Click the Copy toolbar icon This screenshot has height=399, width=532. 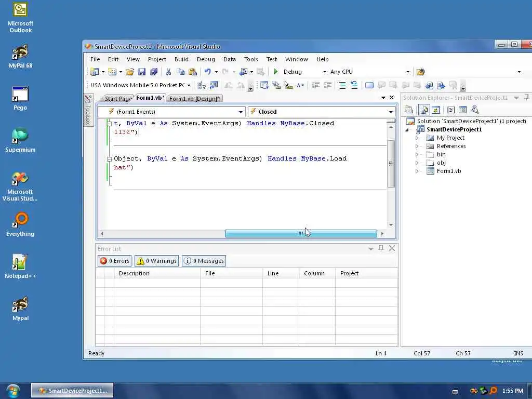[x=180, y=72]
